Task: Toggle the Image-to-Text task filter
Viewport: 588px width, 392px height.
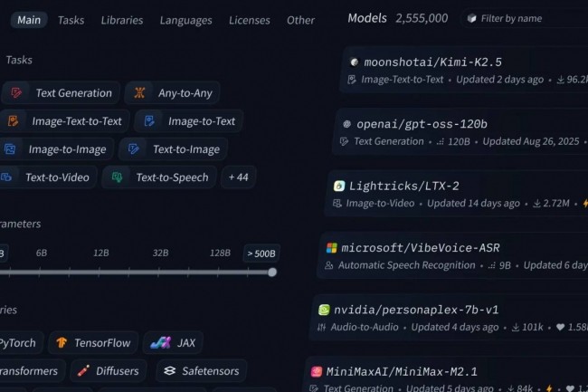Action: point(189,121)
